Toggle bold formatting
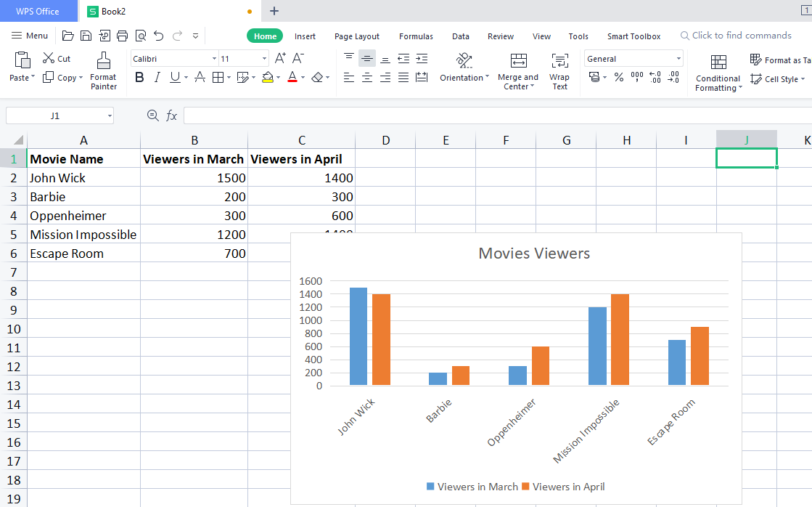 coord(139,77)
